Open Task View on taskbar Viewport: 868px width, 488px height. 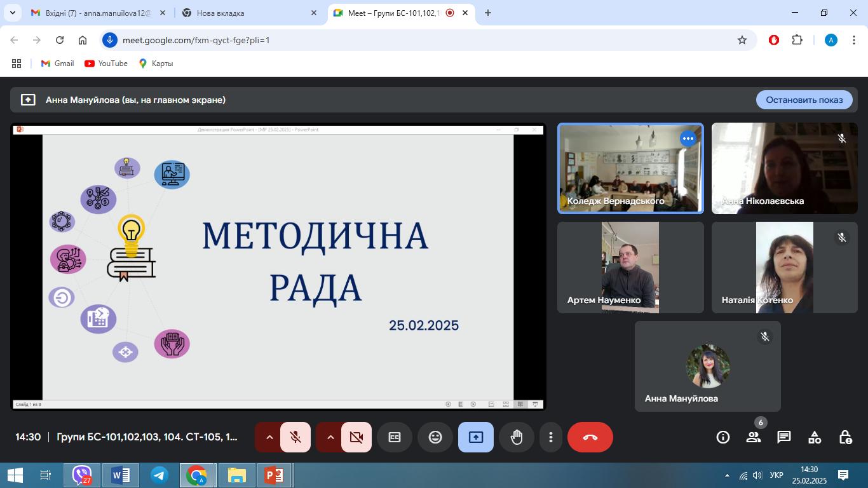pyautogui.click(x=46, y=475)
